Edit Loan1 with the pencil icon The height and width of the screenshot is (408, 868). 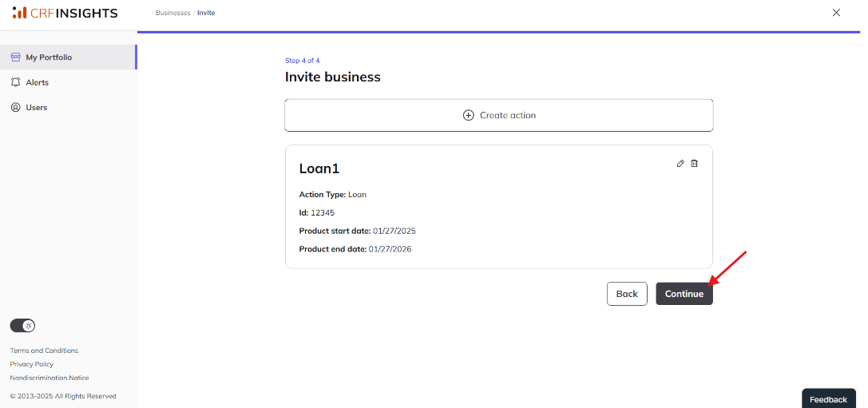pos(680,164)
